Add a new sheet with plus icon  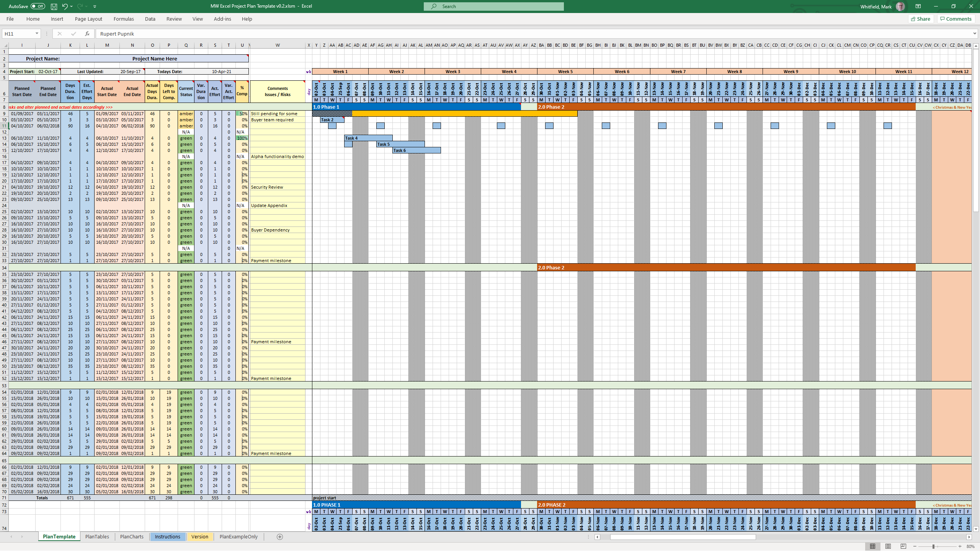coord(280,537)
